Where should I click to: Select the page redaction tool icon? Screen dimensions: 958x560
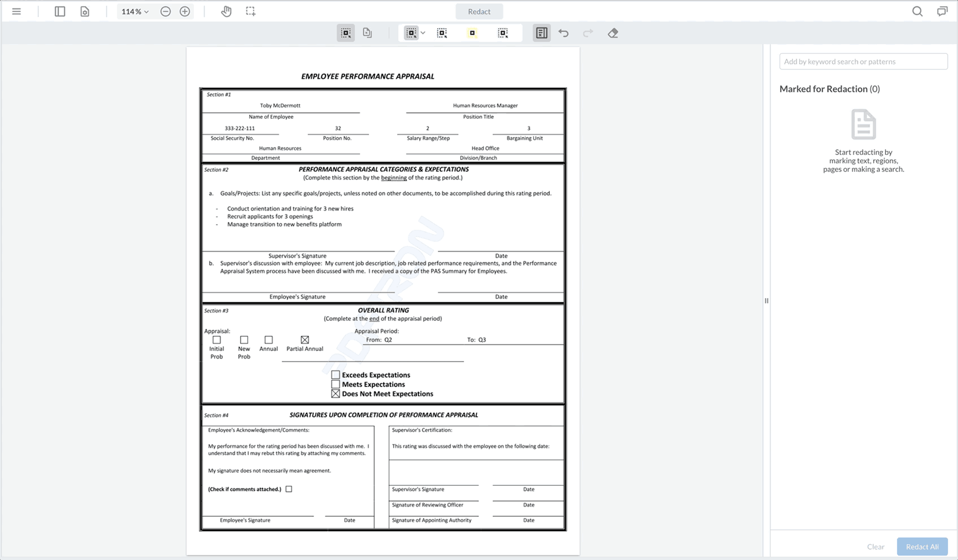coord(367,33)
